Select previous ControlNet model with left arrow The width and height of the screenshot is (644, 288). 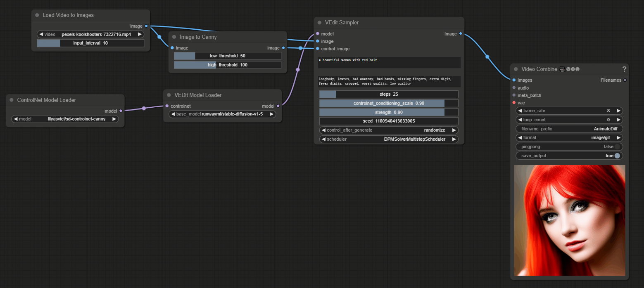point(16,119)
